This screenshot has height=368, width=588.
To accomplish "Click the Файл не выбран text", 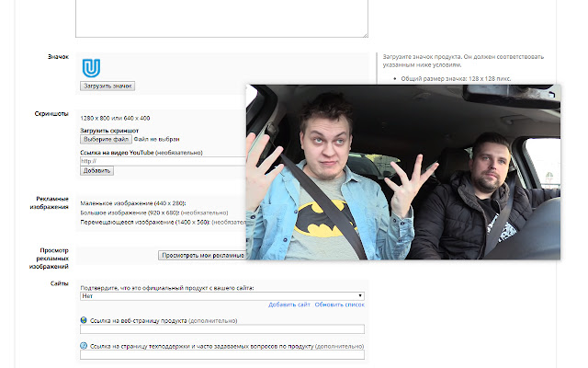I will (156, 139).
